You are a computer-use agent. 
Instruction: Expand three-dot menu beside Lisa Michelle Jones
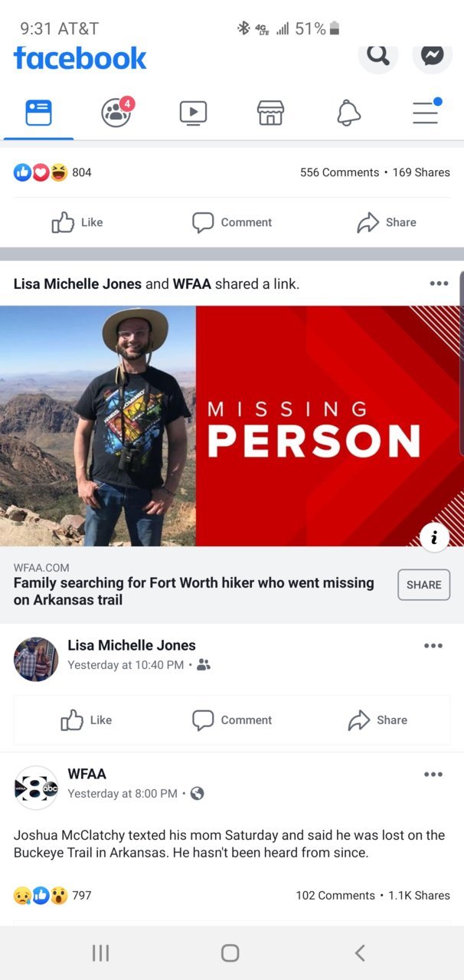click(x=433, y=646)
